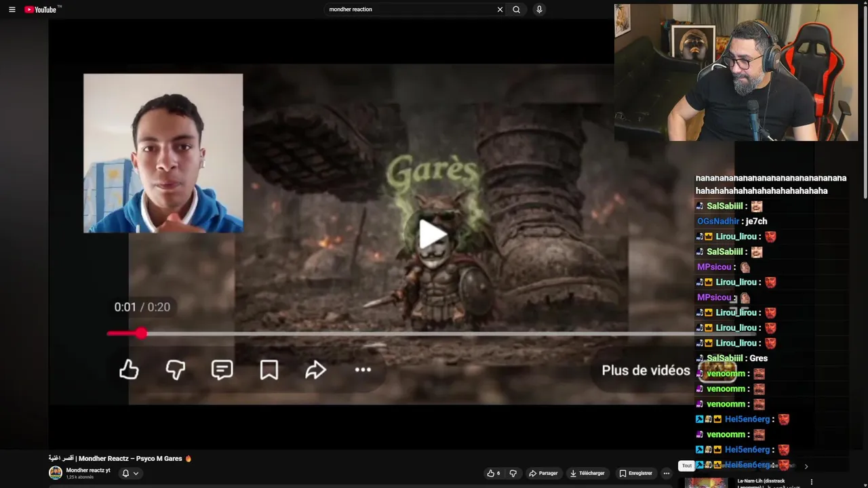This screenshot has width=868, height=488.
Task: Click the Télécharger download button
Action: click(587, 473)
